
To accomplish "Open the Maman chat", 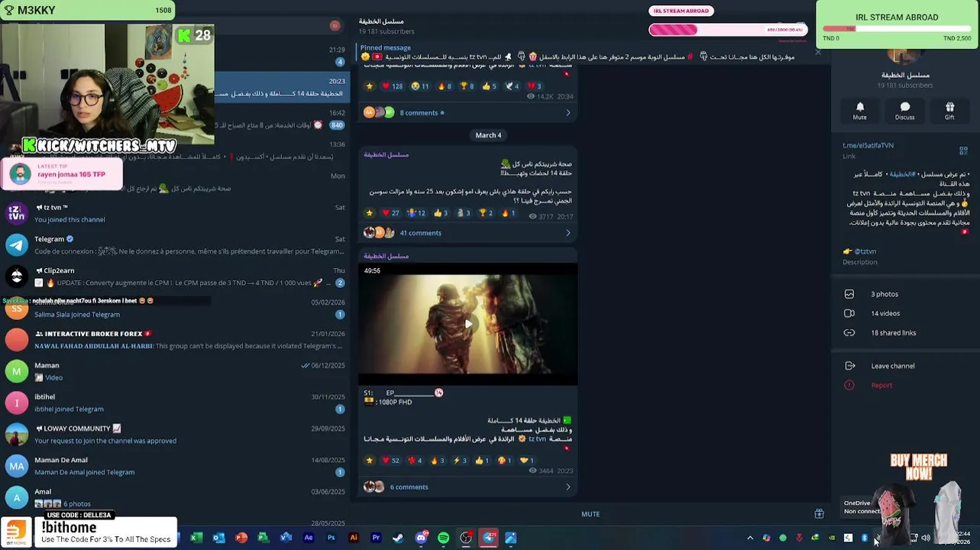I will pos(174,370).
